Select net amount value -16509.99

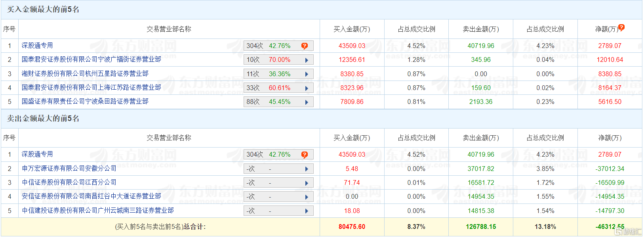coord(610,182)
